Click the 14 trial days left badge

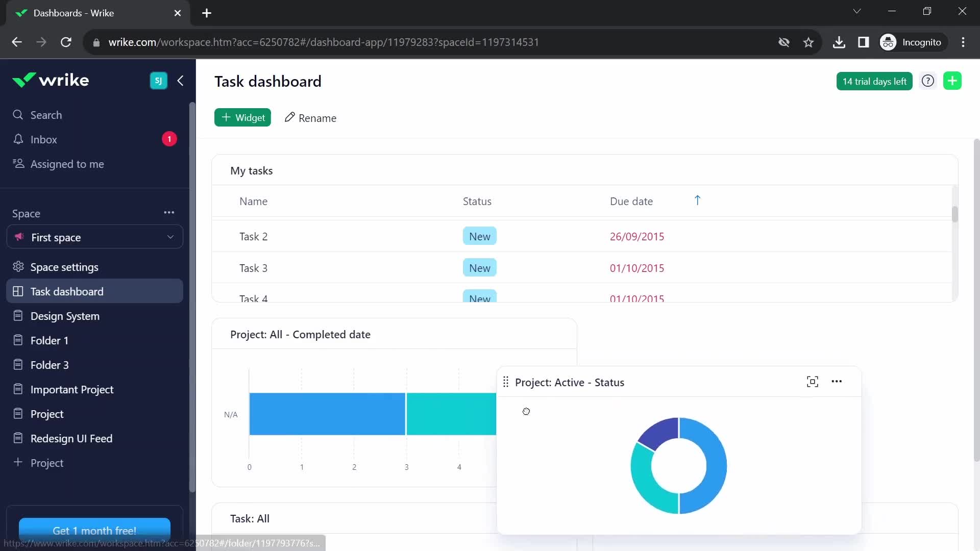click(x=874, y=81)
